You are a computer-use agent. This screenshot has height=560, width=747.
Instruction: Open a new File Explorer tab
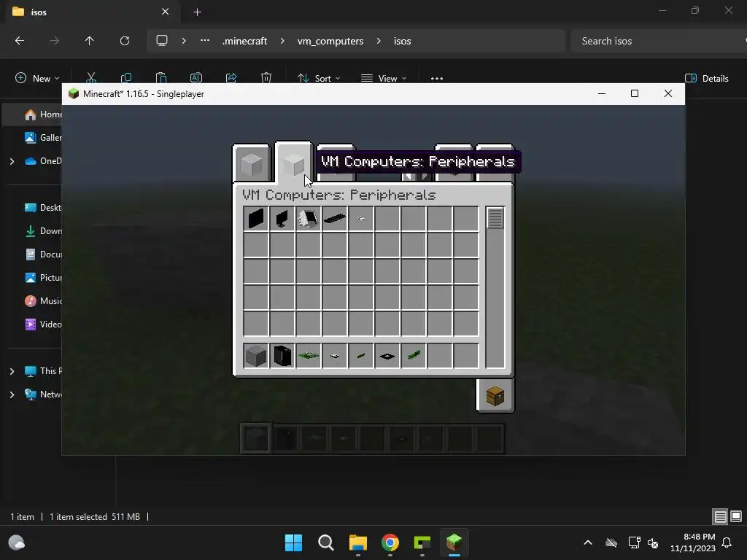pyautogui.click(x=197, y=12)
